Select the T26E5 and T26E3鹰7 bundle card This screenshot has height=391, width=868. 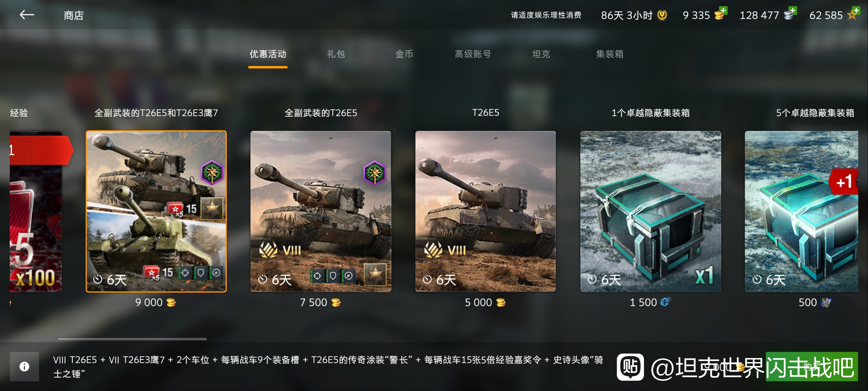point(156,211)
